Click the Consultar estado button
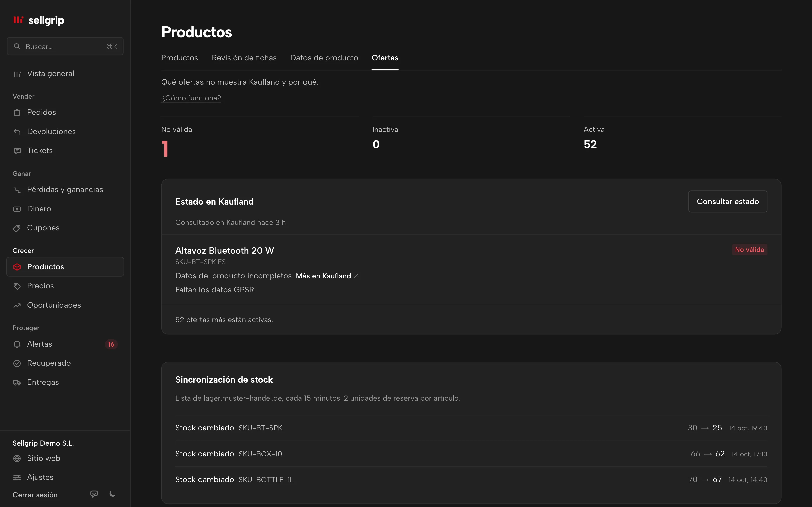 pyautogui.click(x=728, y=201)
